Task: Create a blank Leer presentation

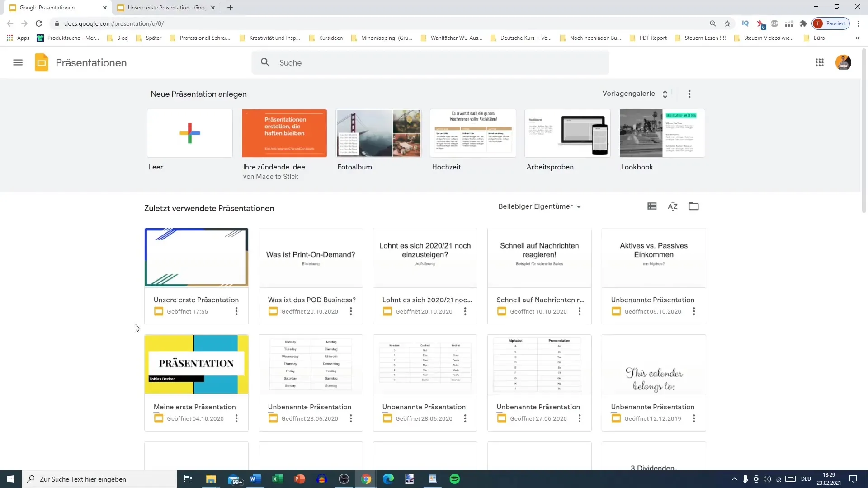Action: [190, 133]
